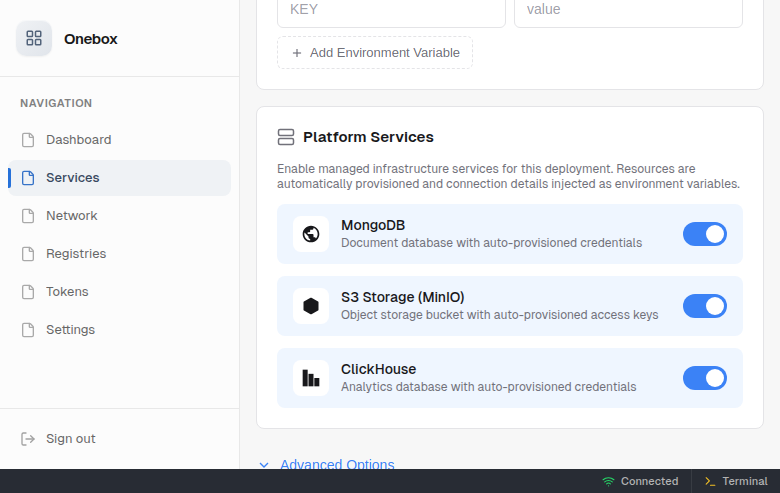Open the Tokens page from sidebar
The image size is (780, 493).
[67, 292]
